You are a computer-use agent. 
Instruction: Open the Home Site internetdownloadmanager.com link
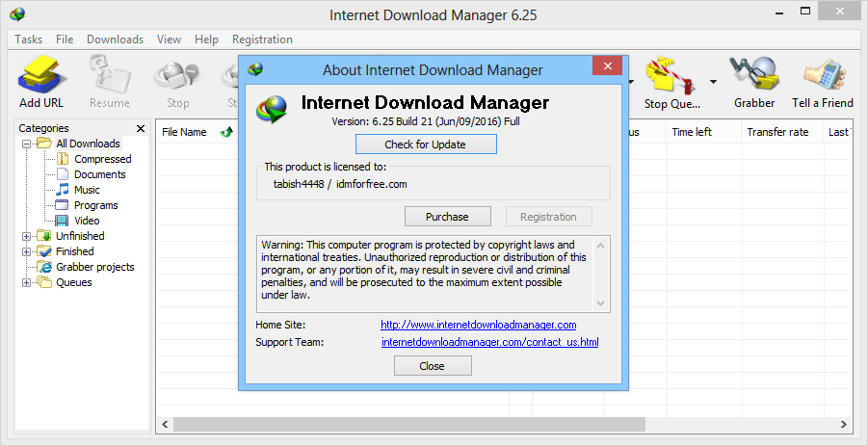tap(478, 325)
